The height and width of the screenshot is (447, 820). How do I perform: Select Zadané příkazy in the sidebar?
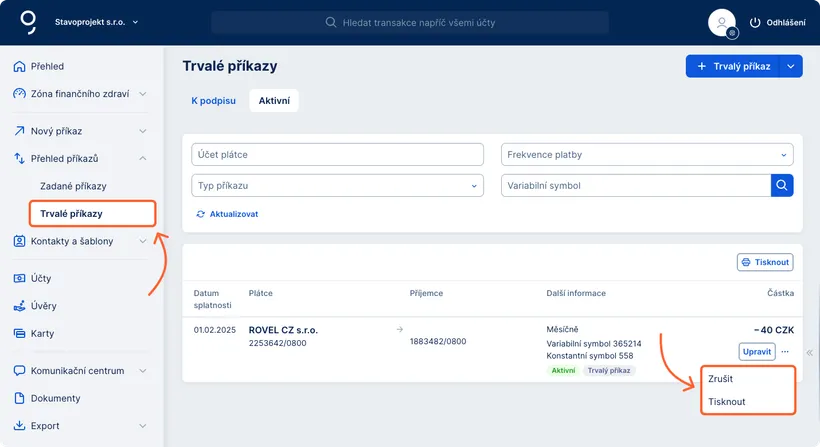tap(73, 186)
